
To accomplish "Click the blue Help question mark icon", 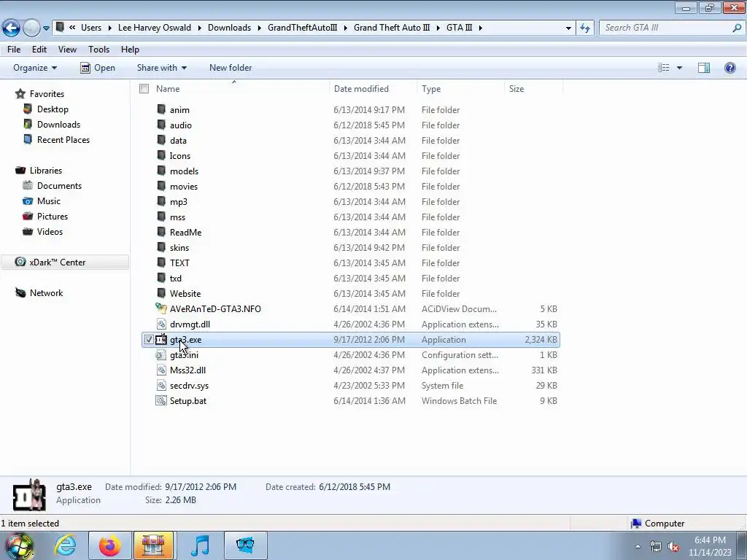I will point(729,68).
